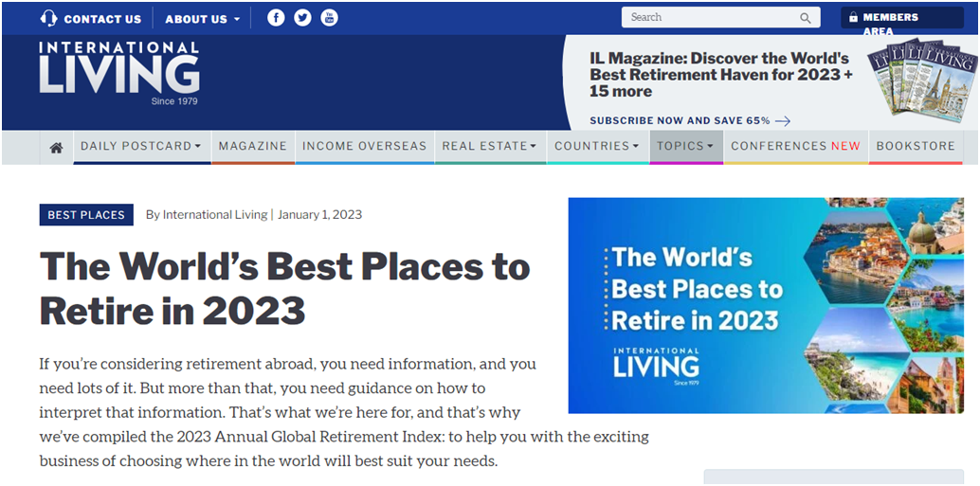Open the Income Overseas menu item
Viewport: 980px width, 486px height.
(364, 146)
